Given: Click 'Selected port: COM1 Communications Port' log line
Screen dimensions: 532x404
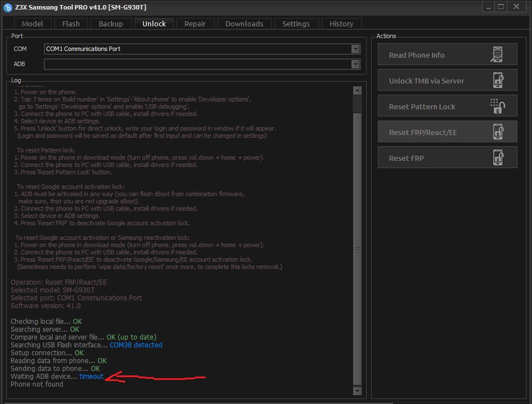Looking at the screenshot, I should coord(76,298).
